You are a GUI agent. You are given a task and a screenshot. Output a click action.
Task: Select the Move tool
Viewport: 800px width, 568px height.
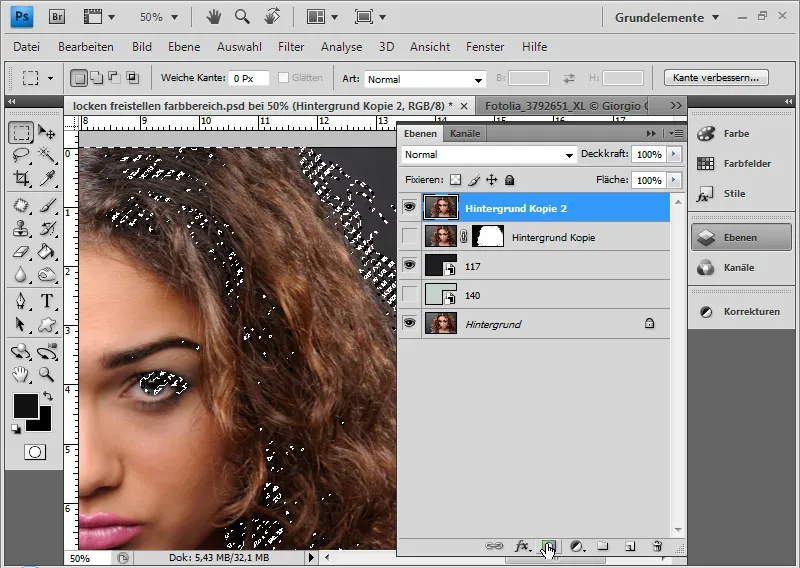pos(47,133)
